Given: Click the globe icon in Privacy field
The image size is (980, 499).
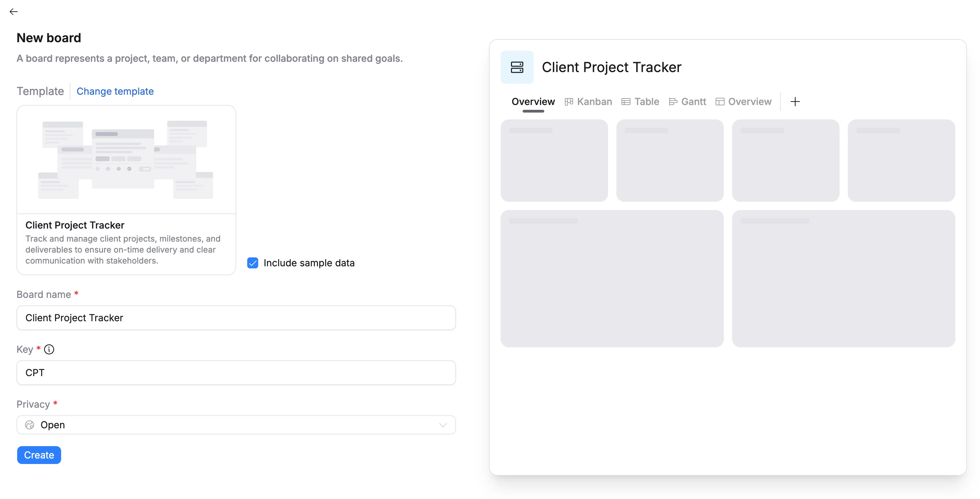Looking at the screenshot, I should pos(30,425).
